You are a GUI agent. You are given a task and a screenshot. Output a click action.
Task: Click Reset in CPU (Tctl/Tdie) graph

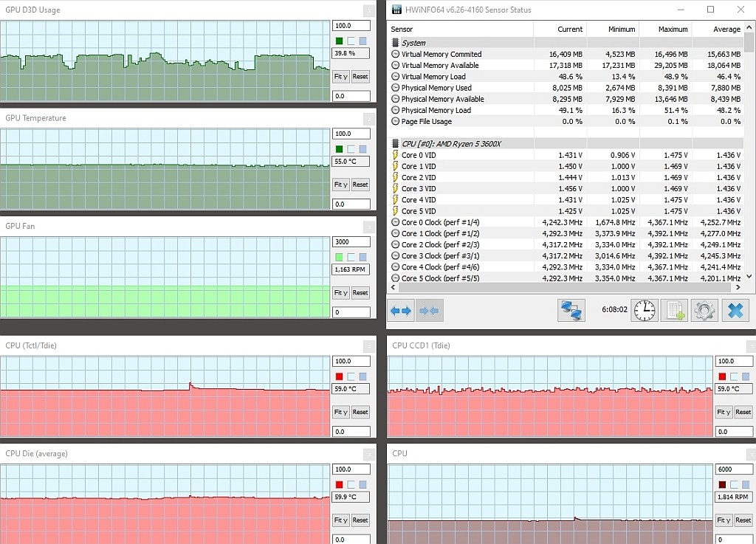click(x=360, y=412)
